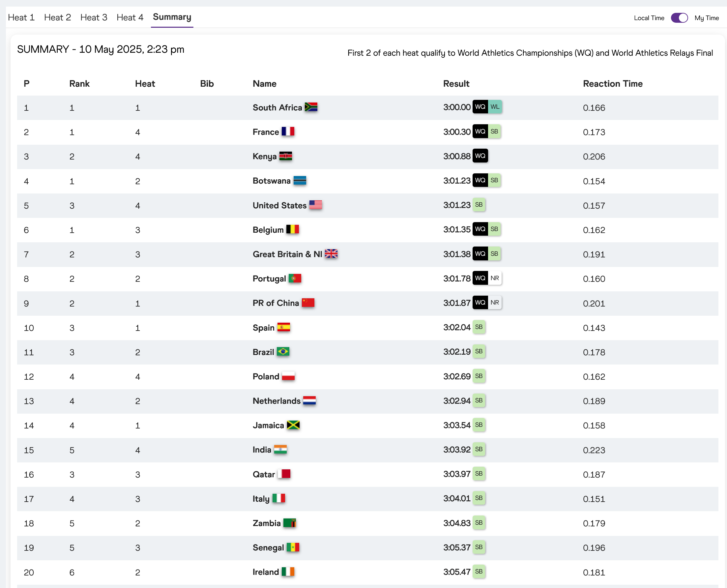Click the Italy flag icon
The width and height of the screenshot is (727, 588).
[x=279, y=498]
